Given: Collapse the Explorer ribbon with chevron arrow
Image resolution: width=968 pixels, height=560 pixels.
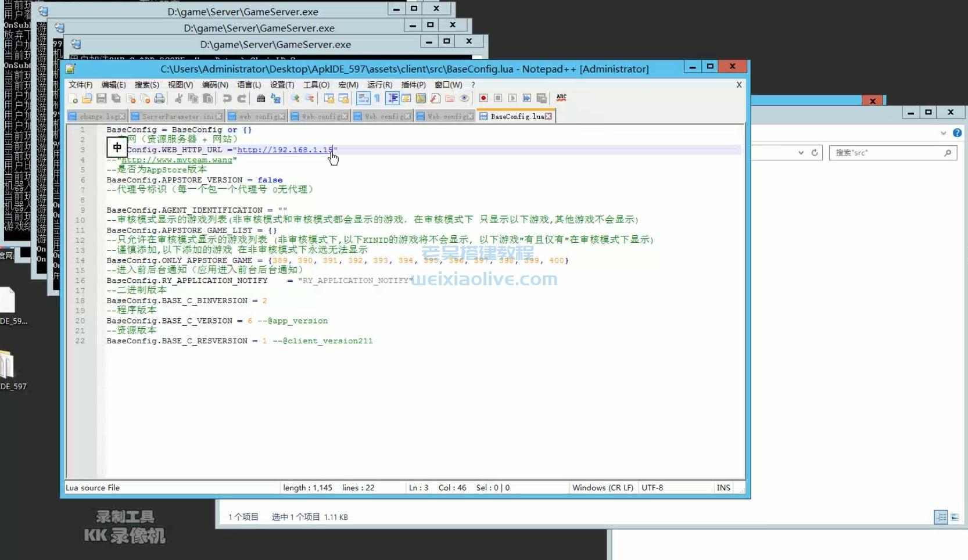Looking at the screenshot, I should pyautogui.click(x=942, y=132).
